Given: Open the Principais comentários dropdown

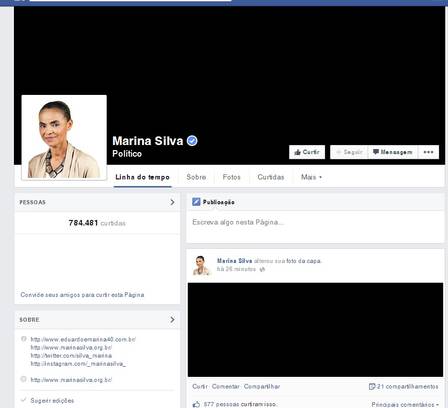Looking at the screenshot, I should 405,404.
